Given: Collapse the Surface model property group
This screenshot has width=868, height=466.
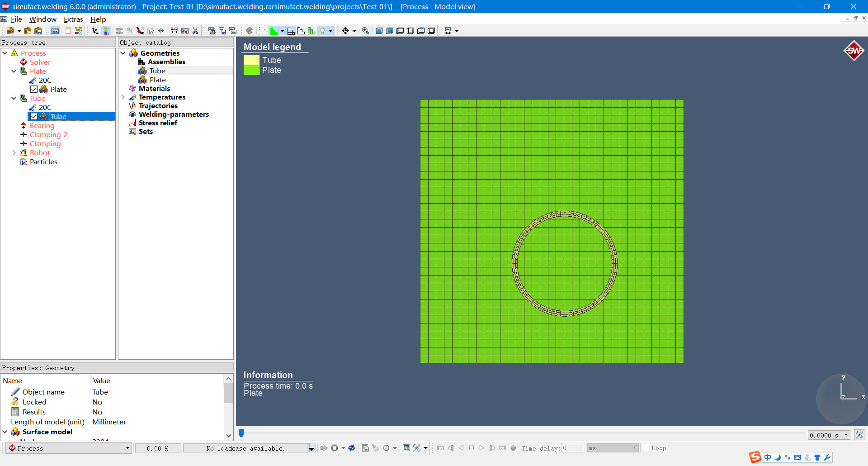Looking at the screenshot, I should 5,432.
